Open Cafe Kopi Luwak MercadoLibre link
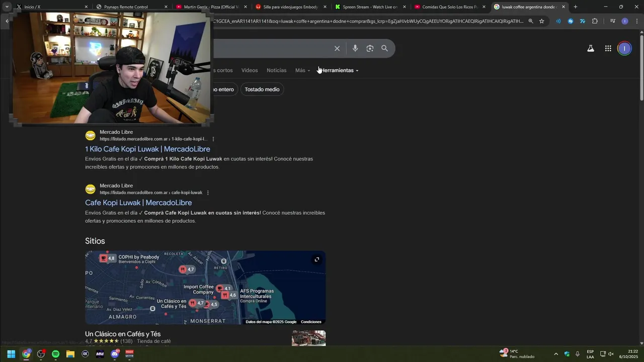This screenshot has width=644, height=362. click(x=138, y=203)
